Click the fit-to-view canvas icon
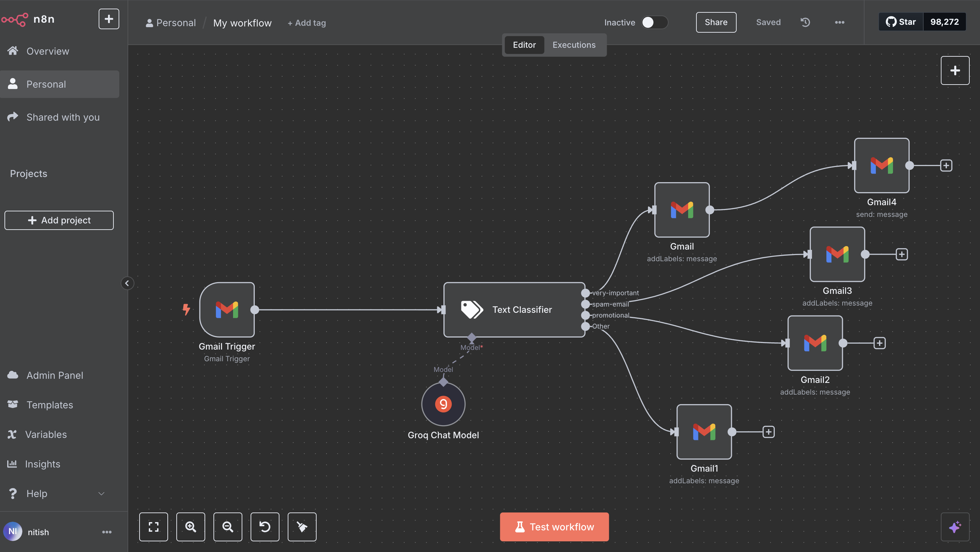This screenshot has height=552, width=980. (x=153, y=527)
